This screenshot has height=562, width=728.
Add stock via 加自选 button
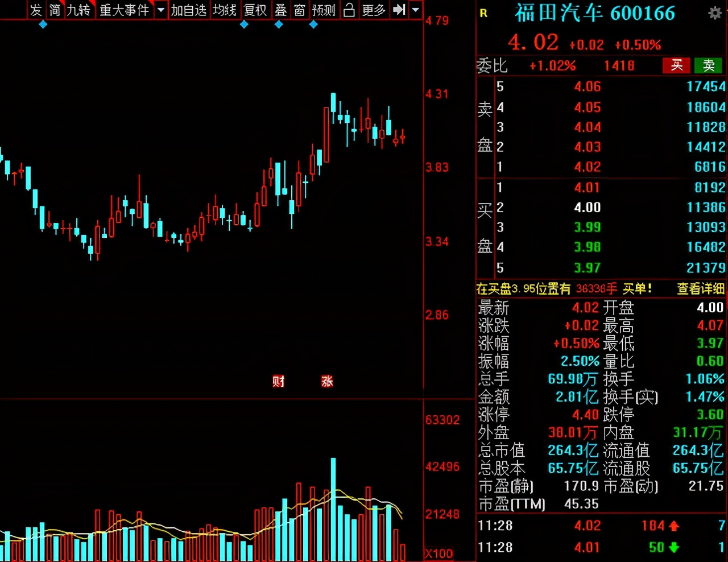(x=189, y=10)
